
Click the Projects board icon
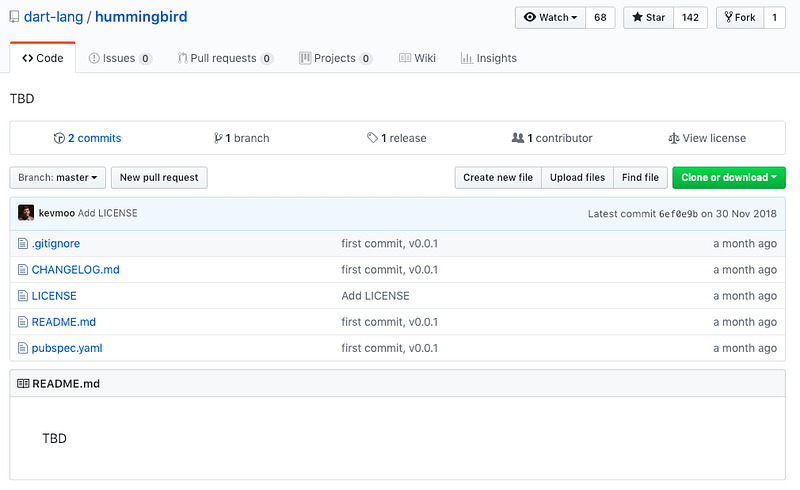pyautogui.click(x=305, y=58)
